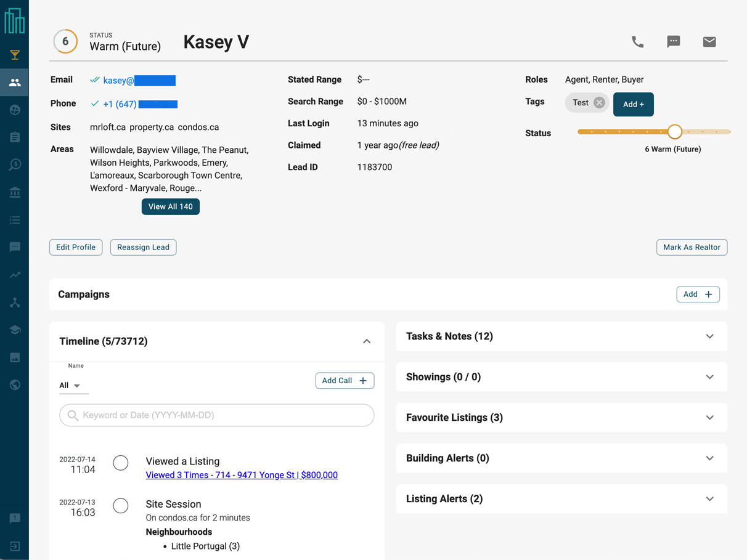The width and height of the screenshot is (747, 560).
Task: Select the people leads icon in sidebar
Action: pos(15,83)
